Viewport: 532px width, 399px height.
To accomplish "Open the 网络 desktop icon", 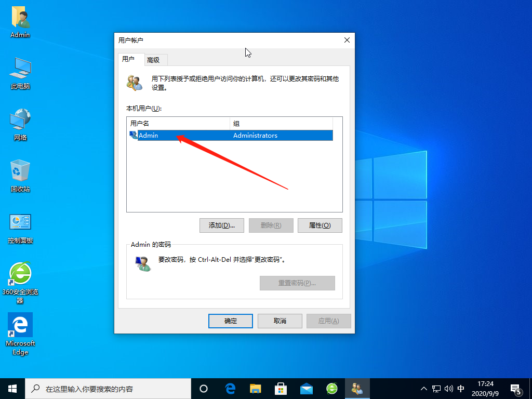I will (20, 125).
